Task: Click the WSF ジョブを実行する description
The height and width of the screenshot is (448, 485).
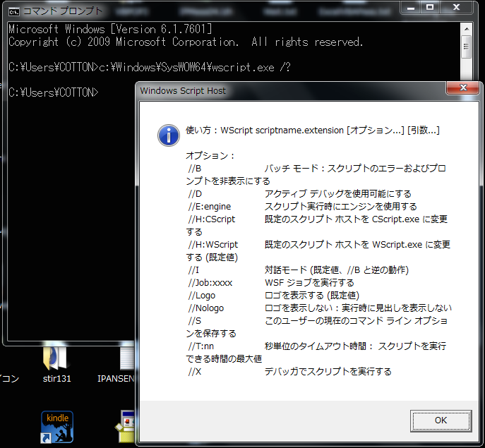Action: 309,283
